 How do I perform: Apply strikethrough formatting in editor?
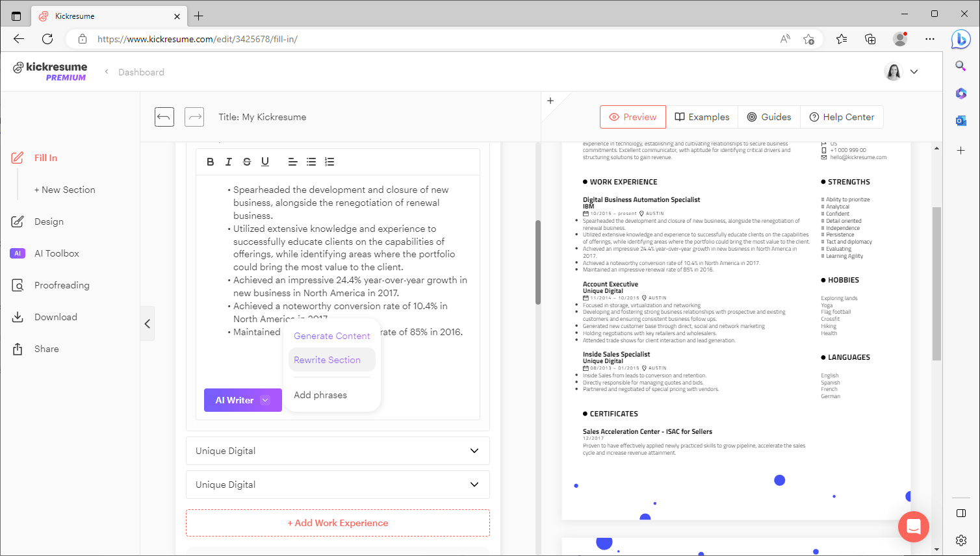point(247,162)
